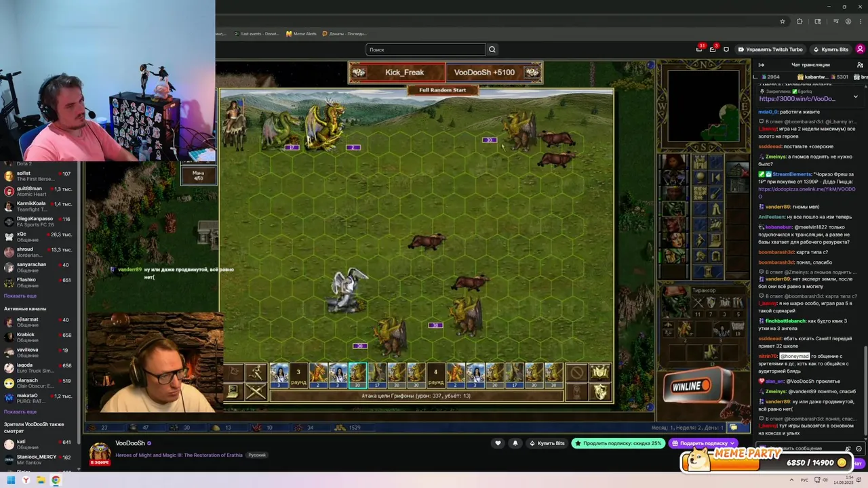868x488 pixels.
Task: Open the Twitch loot shield icon
Action: [726, 49]
